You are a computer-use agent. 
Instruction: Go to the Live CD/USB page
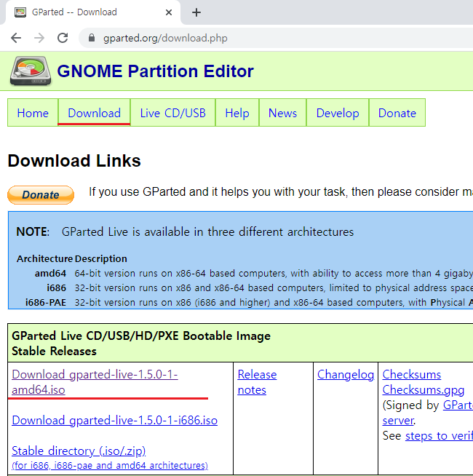click(x=172, y=113)
